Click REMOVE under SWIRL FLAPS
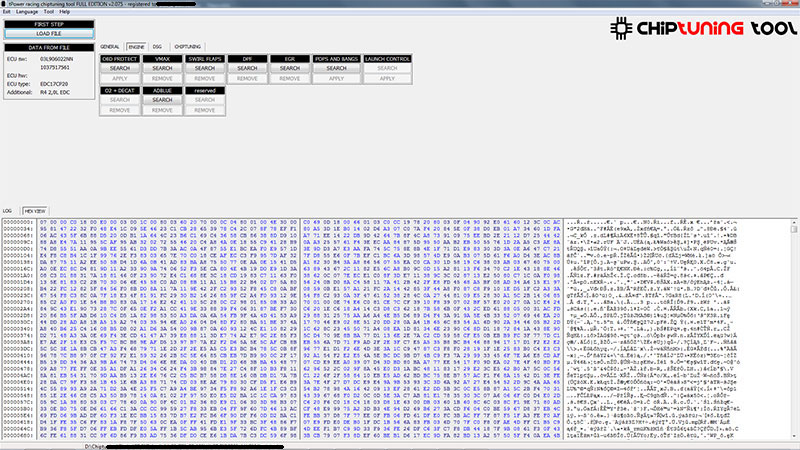The height and width of the screenshot is (450, 800). coord(205,79)
